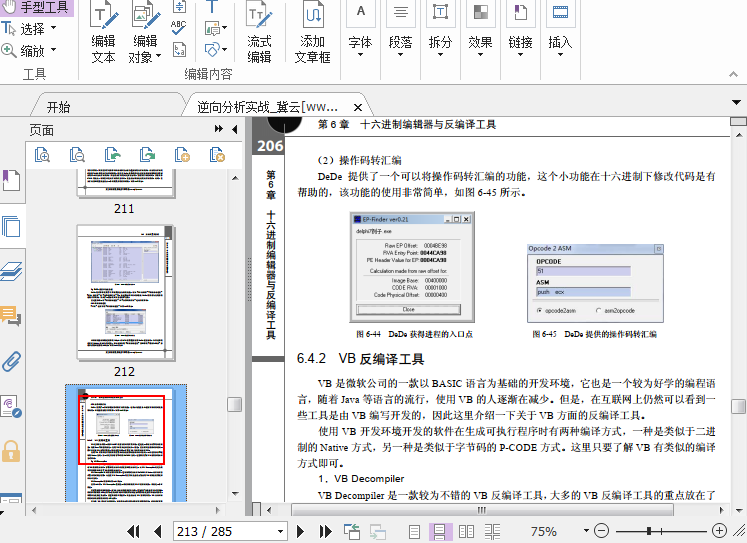
Task: Switch to single page view mode
Action: coord(414,532)
